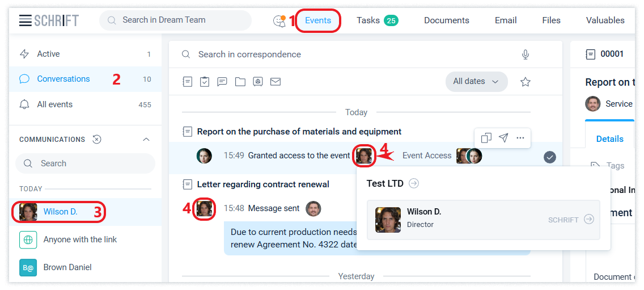Filter correspondence by files folder icon
Viewport: 644px width, 290px height.
point(240,82)
